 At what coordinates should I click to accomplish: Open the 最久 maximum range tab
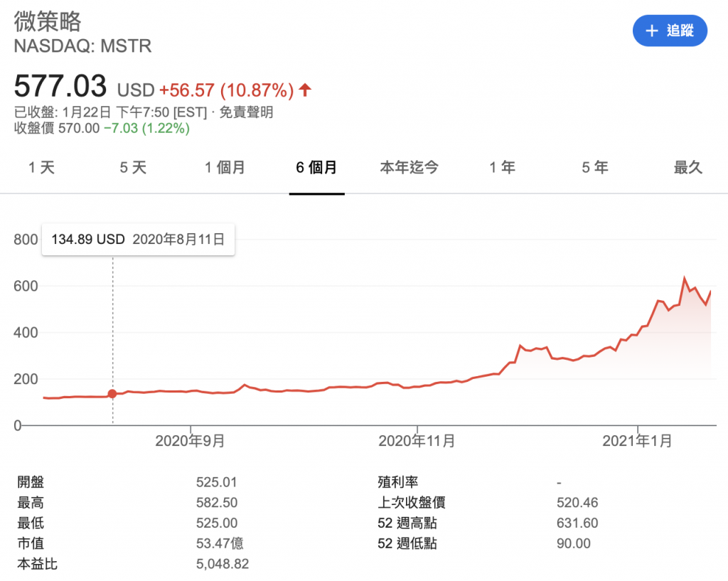coord(688,167)
